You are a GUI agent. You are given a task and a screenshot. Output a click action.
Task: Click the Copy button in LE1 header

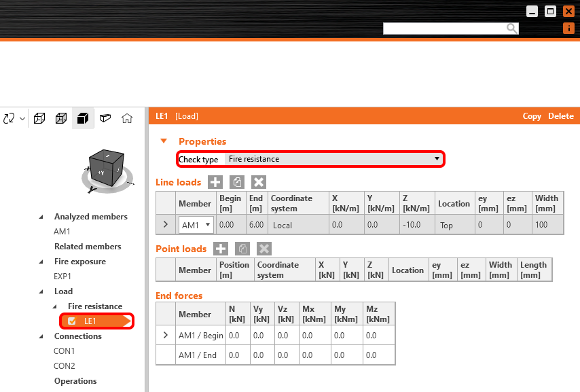tap(532, 116)
